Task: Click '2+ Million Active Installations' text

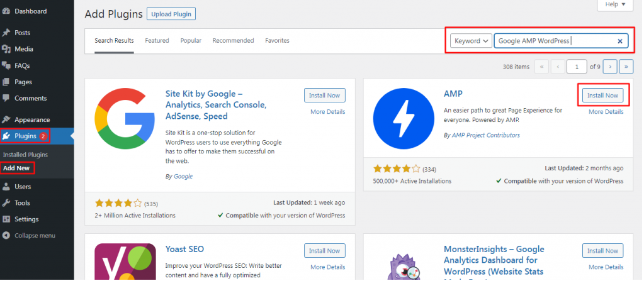Action: (x=135, y=216)
